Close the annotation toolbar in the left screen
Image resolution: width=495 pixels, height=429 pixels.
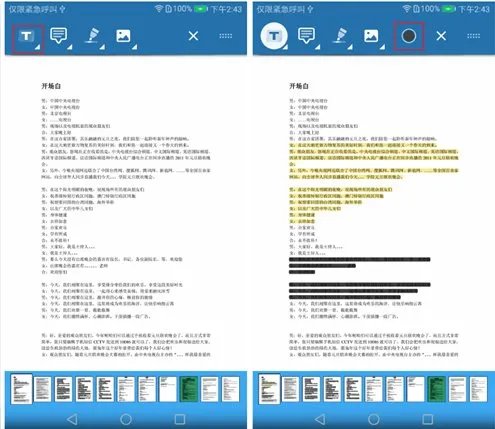click(193, 36)
